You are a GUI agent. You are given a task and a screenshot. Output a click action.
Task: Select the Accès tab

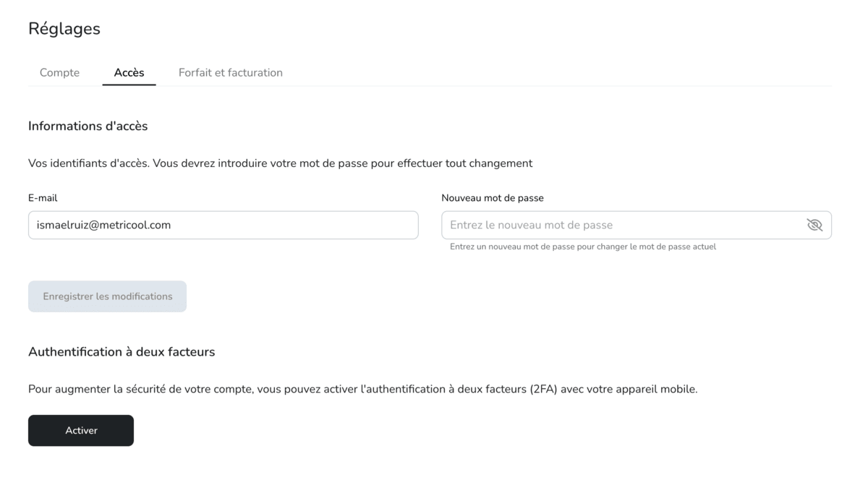tap(129, 72)
